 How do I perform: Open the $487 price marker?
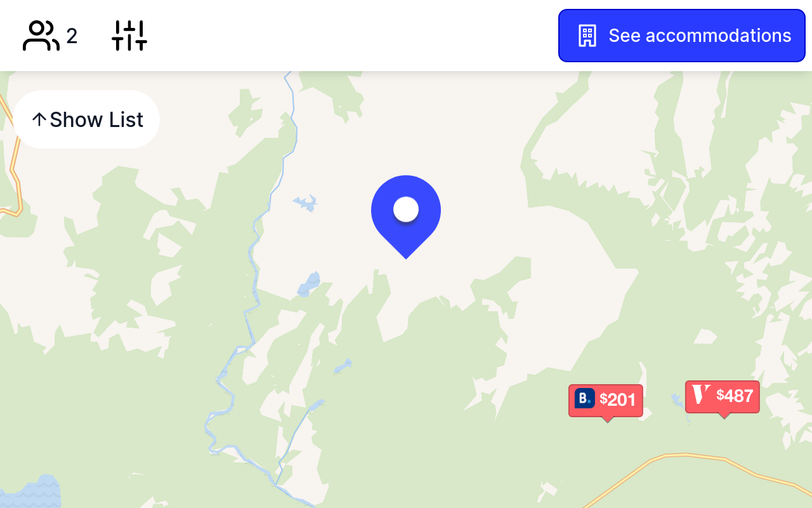(723, 397)
